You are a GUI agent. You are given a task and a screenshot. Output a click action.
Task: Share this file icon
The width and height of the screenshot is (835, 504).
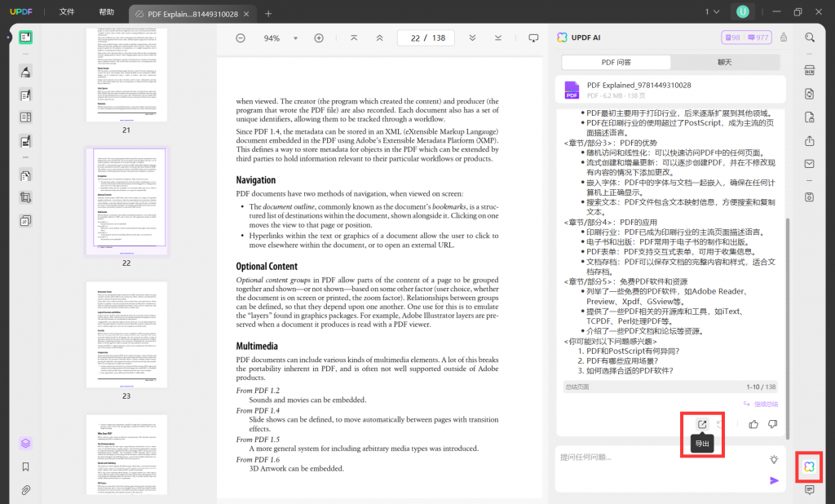(810, 140)
